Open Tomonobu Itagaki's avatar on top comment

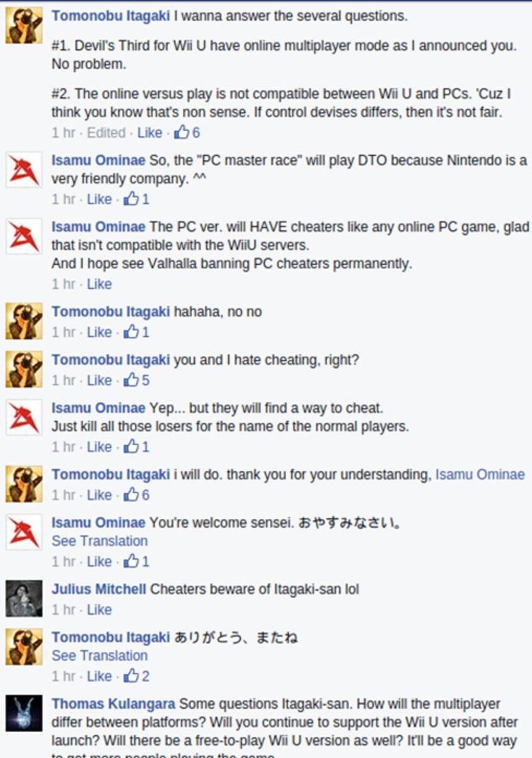click(24, 25)
